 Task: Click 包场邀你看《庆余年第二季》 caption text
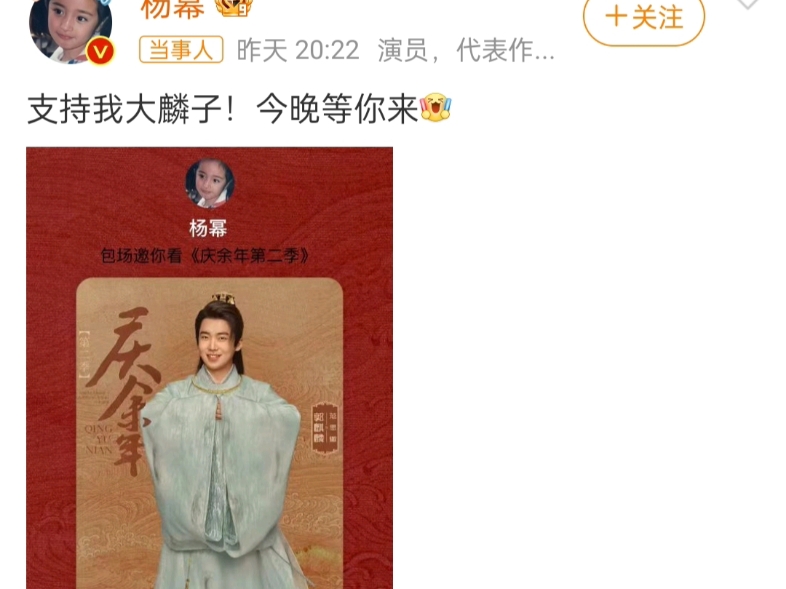[x=205, y=256]
